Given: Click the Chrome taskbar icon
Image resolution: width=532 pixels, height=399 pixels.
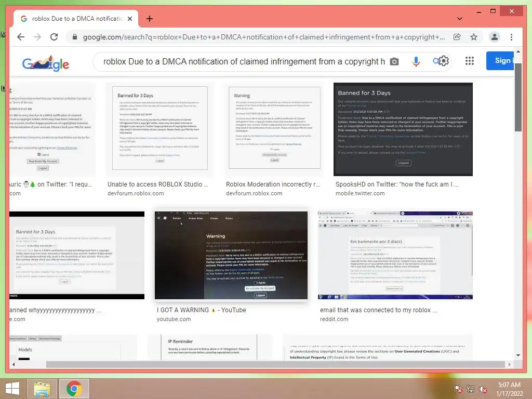Looking at the screenshot, I should [74, 389].
